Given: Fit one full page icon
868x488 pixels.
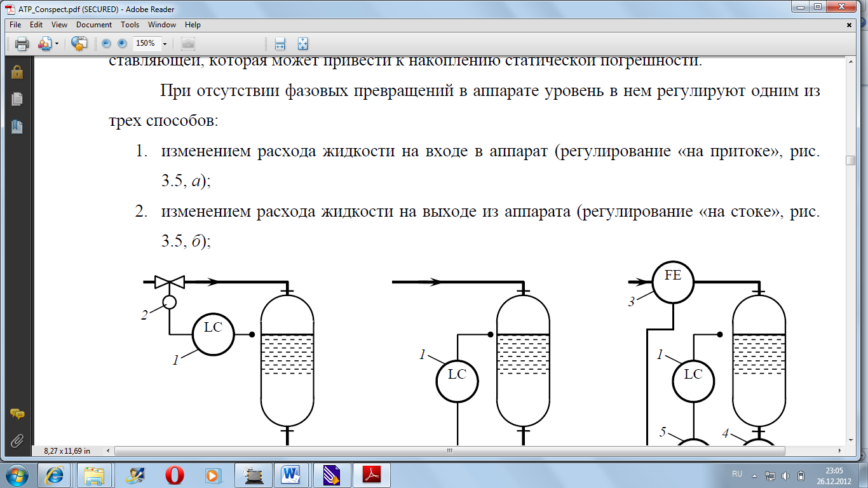Looking at the screenshot, I should tap(302, 44).
